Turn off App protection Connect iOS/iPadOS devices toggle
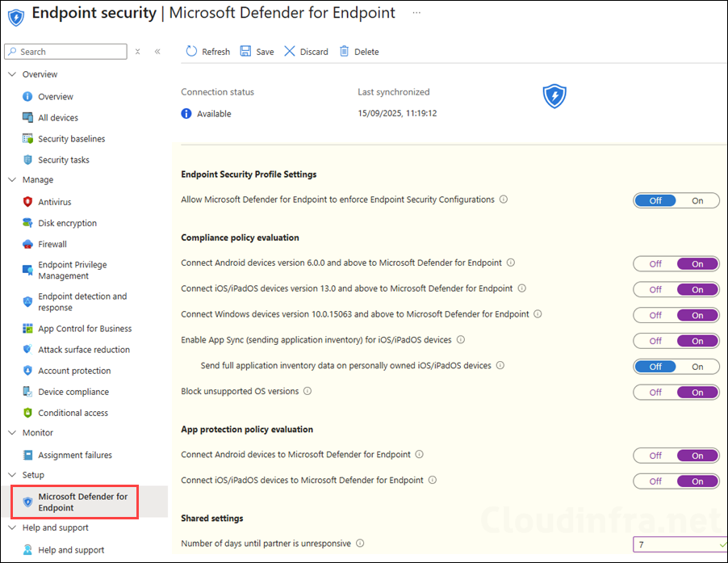 [x=655, y=481]
